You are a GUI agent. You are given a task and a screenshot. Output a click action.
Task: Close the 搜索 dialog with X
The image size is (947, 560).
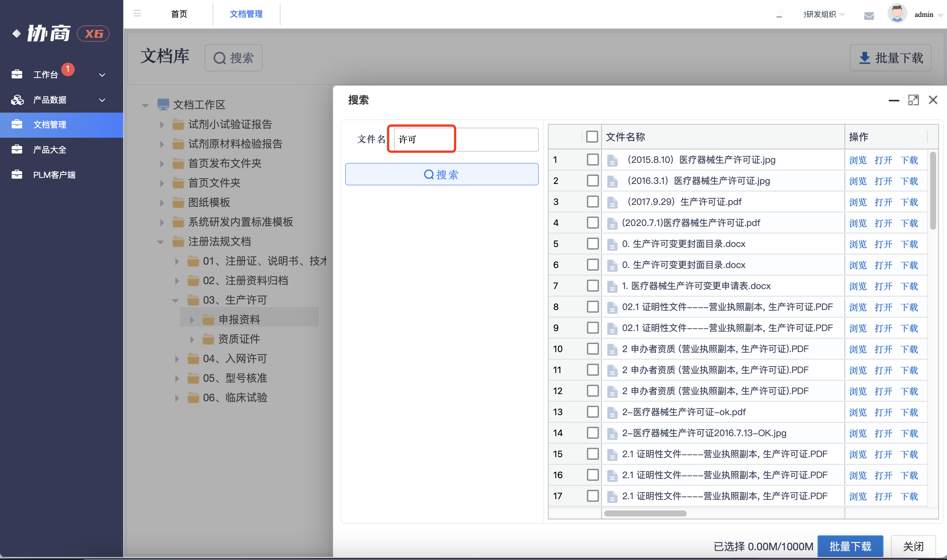click(933, 100)
